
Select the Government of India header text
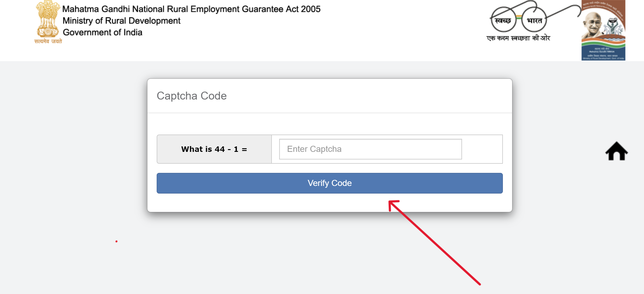coord(102,32)
